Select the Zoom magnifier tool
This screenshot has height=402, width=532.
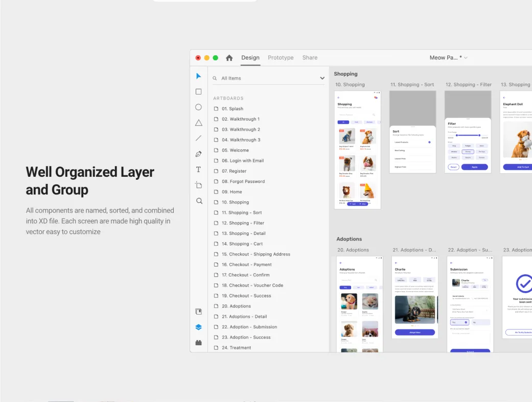[199, 201]
